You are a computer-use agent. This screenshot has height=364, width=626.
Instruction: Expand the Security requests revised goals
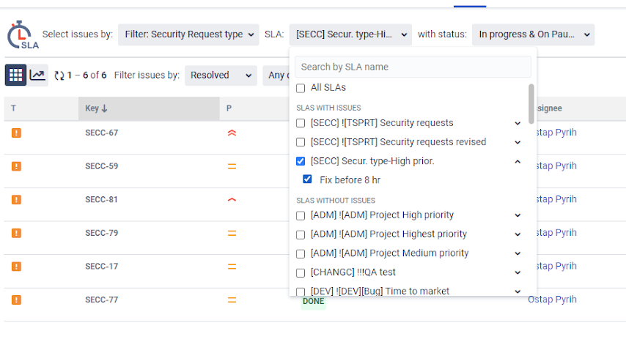(x=518, y=142)
